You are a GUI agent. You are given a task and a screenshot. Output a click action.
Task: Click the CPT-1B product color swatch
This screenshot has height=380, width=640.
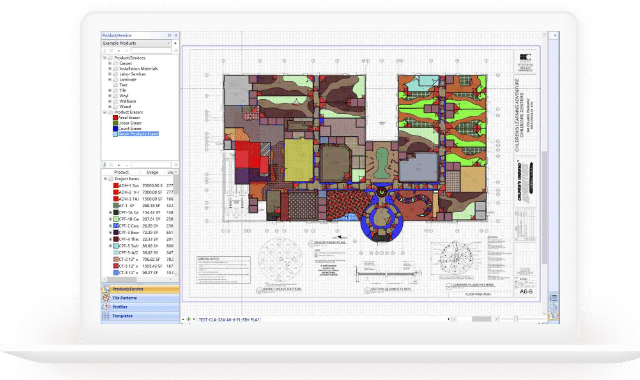coord(116,219)
